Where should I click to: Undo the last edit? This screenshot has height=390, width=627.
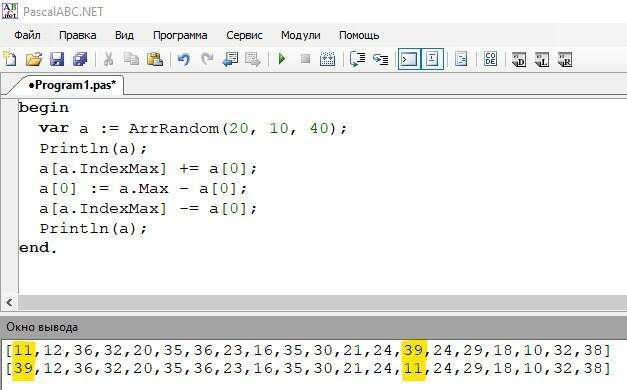(x=184, y=59)
